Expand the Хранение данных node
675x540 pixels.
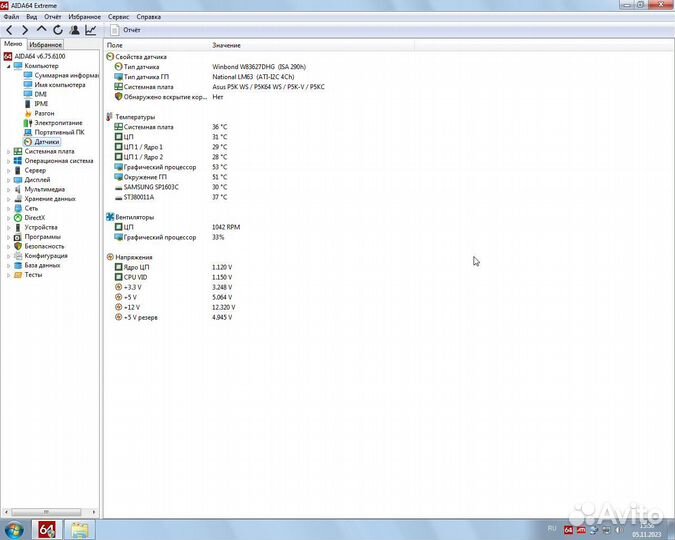8,199
